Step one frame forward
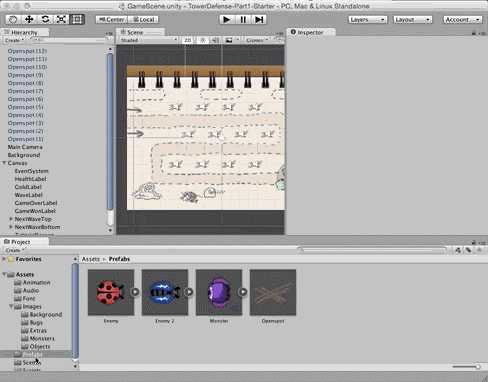This screenshot has height=382, width=488. coord(259,20)
